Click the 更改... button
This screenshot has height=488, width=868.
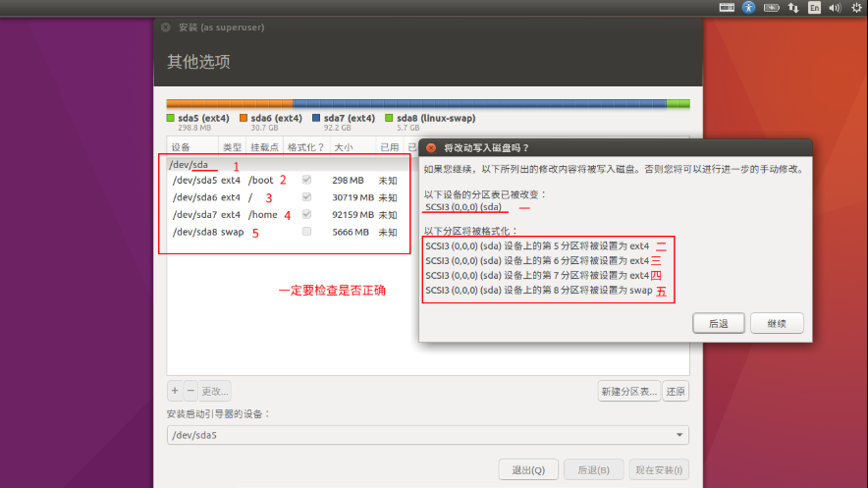[214, 391]
